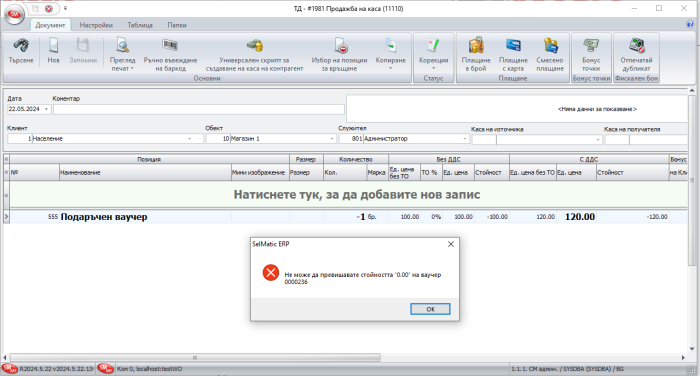Click the Мини изображение column header
This screenshot has height=376, width=700.
[260, 172]
